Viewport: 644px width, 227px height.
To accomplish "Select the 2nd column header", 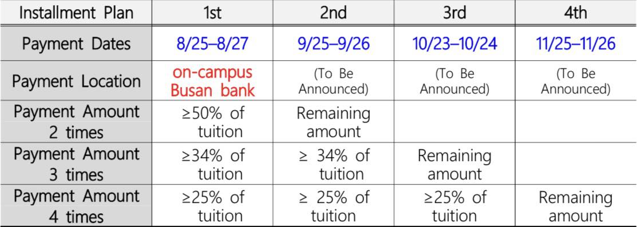I will 333,13.
